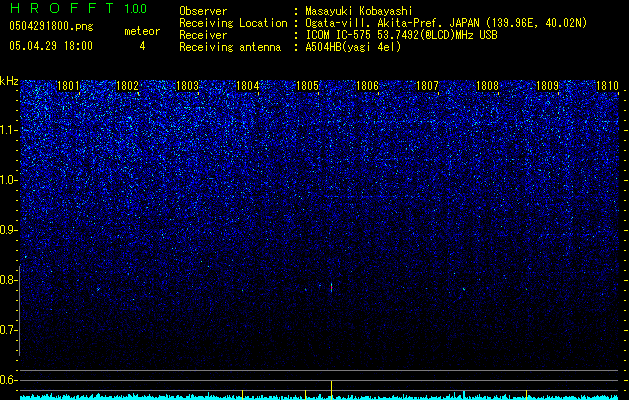Click the 1.0 kHz axis label
The width and height of the screenshot is (629, 400).
(x=8, y=180)
